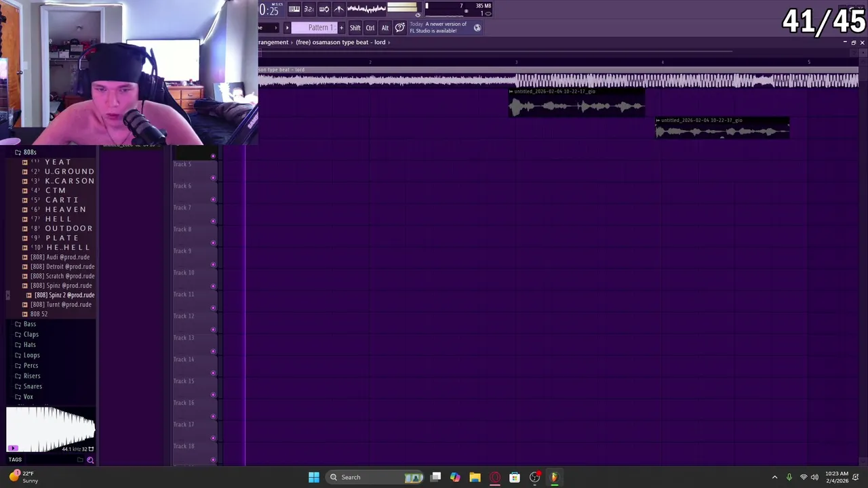Open the metronome icon in toolbar

(338, 9)
